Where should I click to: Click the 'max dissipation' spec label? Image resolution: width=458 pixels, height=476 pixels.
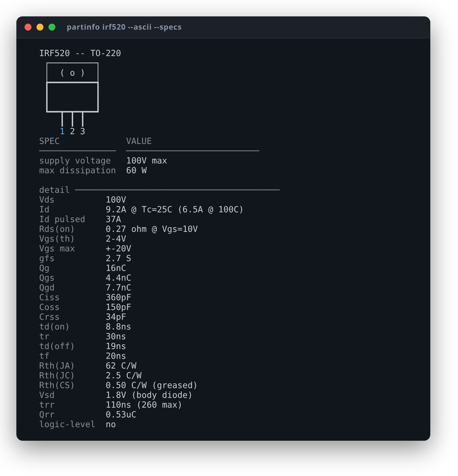(77, 171)
